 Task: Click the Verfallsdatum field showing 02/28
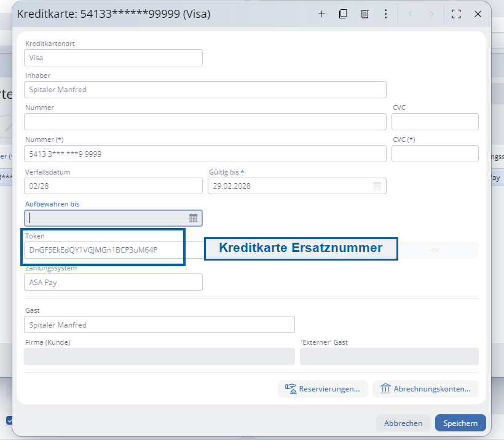pyautogui.click(x=113, y=186)
